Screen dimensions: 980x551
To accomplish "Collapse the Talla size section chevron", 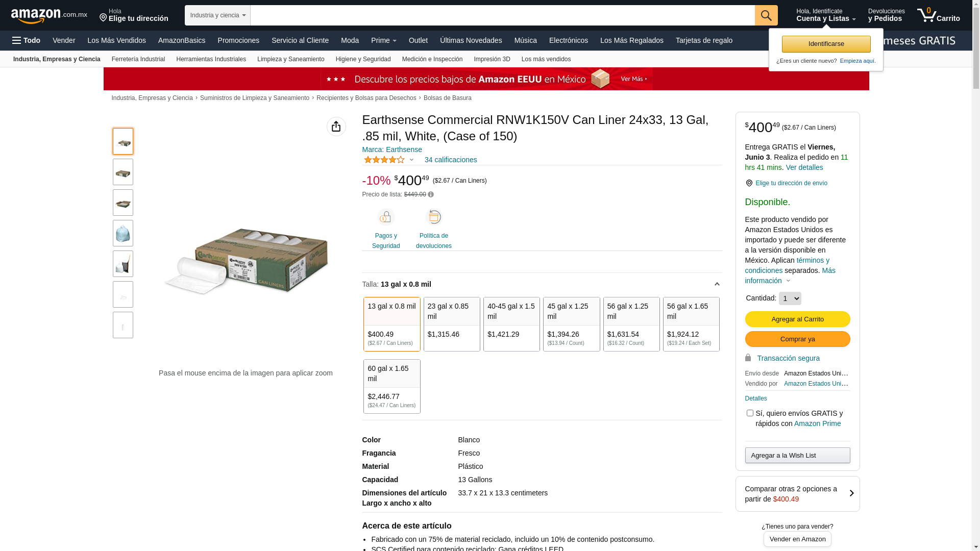I will pos(717,285).
